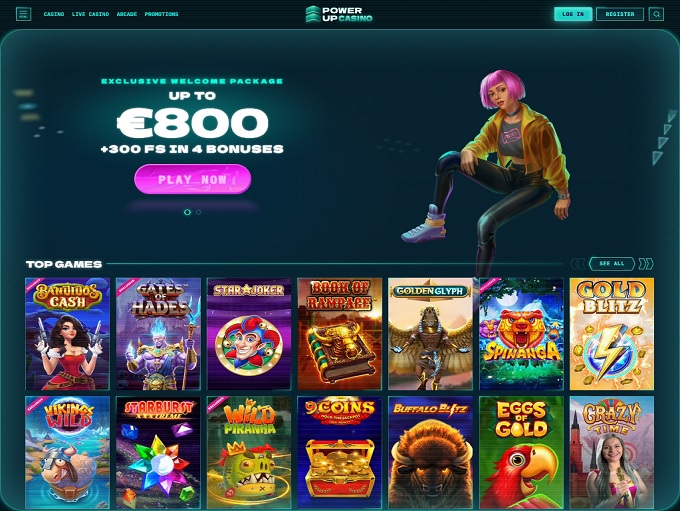This screenshot has width=680, height=511.
Task: Select the Crazy Time game tile
Action: tap(611, 452)
